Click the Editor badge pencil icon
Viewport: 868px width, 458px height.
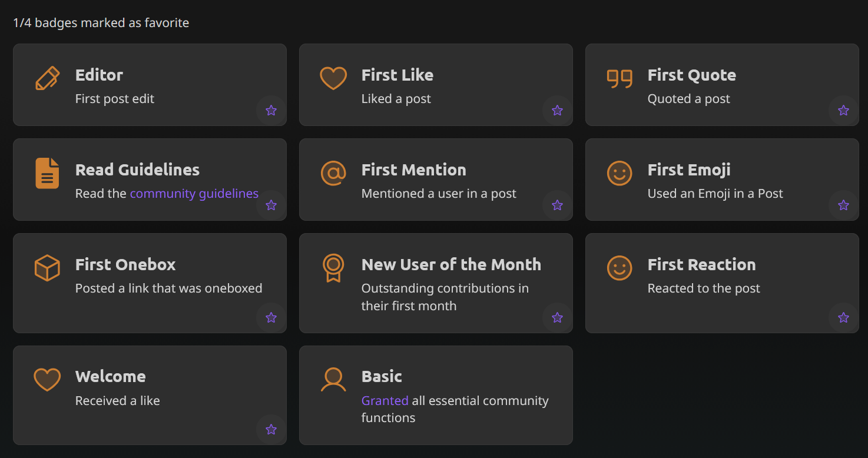47,78
